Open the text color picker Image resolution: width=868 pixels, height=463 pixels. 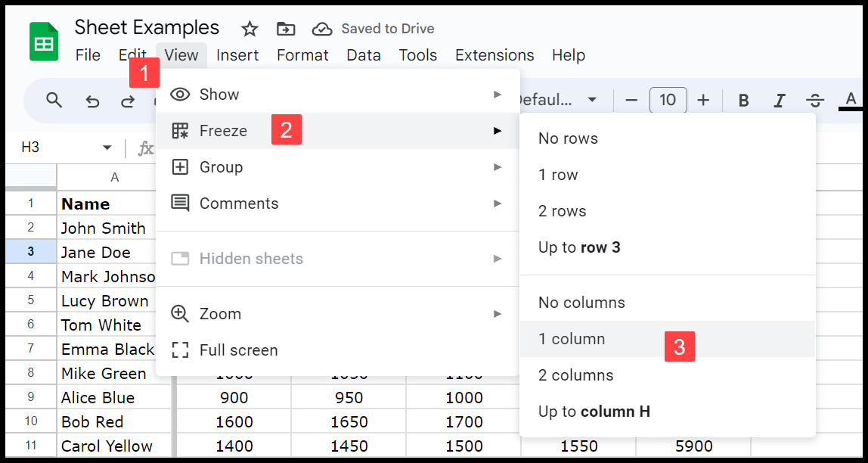click(x=851, y=101)
